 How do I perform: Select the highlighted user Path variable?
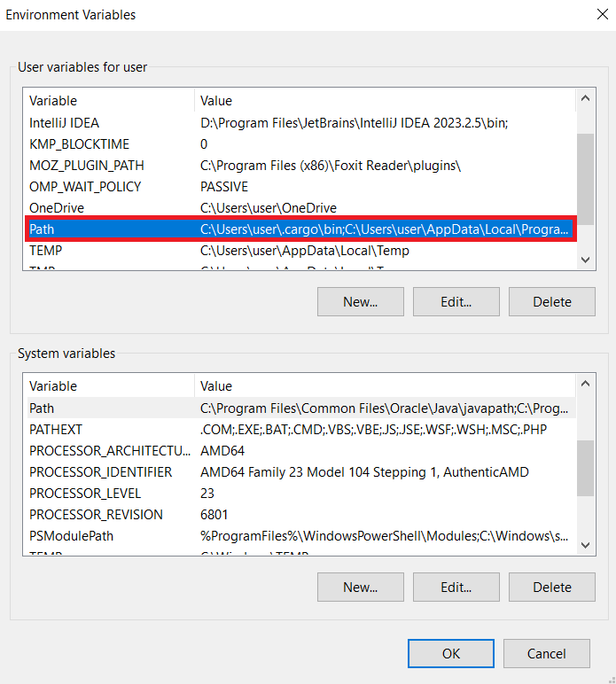click(x=301, y=229)
